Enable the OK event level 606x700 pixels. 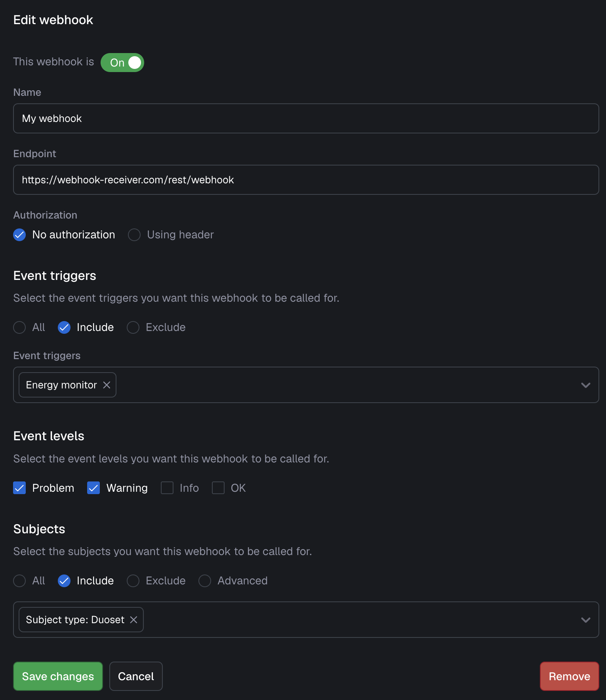point(218,488)
